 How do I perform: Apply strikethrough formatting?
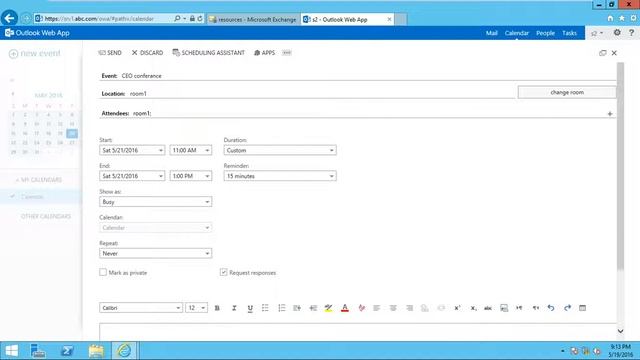click(x=488, y=308)
